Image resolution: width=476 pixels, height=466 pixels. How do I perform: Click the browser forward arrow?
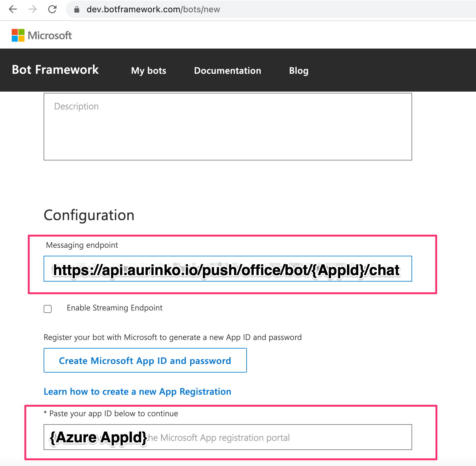point(33,10)
